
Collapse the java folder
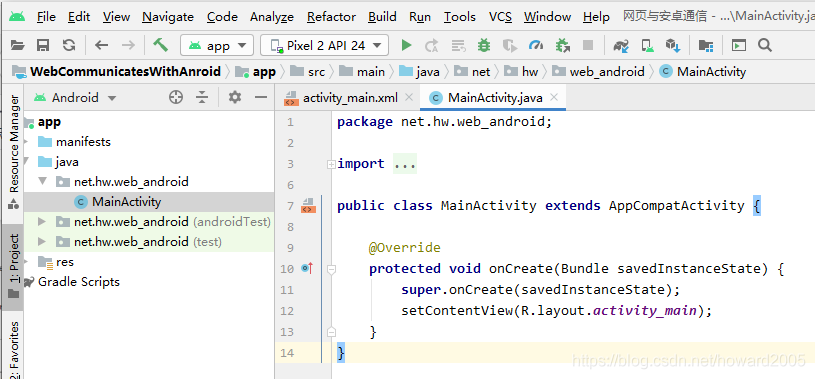[x=26, y=162]
